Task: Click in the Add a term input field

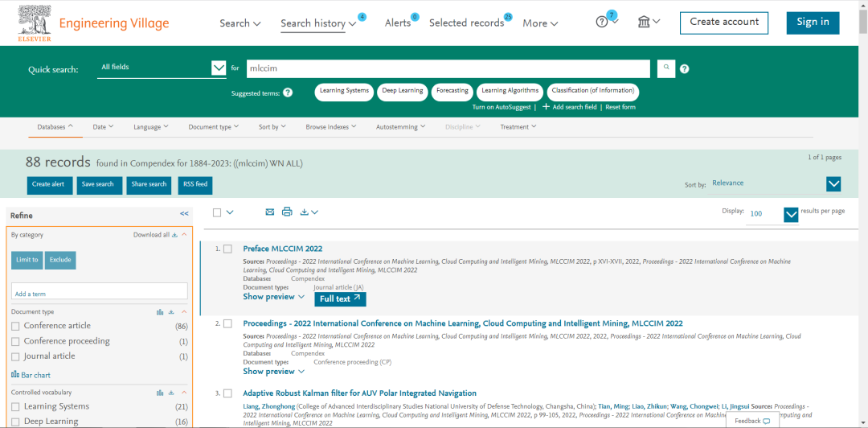Action: [x=100, y=291]
